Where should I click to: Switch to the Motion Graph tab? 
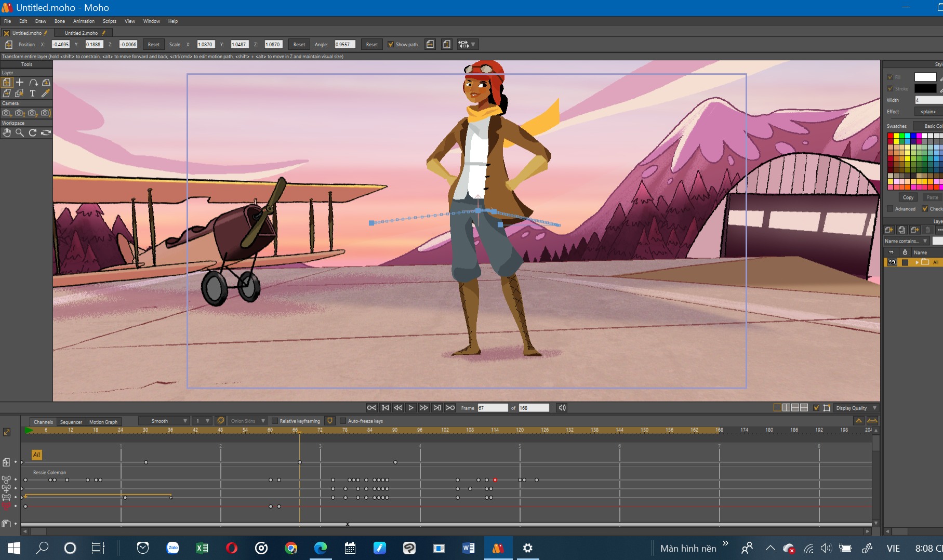point(103,422)
